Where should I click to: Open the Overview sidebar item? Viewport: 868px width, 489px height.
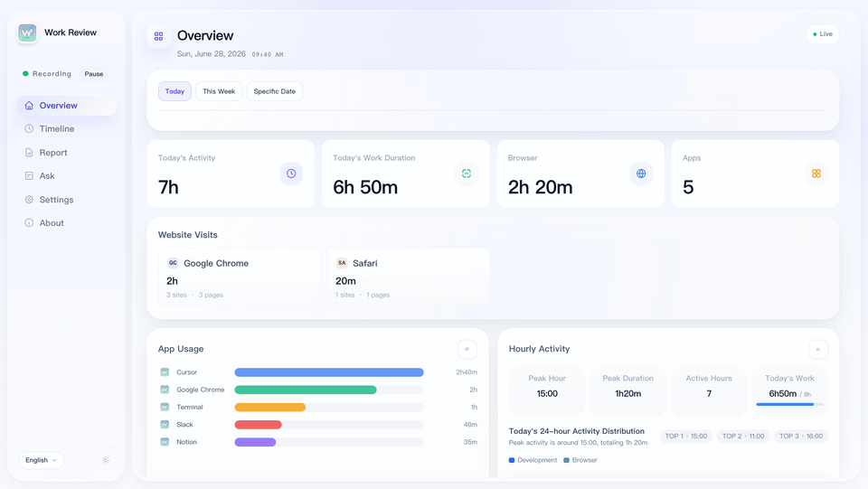pos(66,105)
